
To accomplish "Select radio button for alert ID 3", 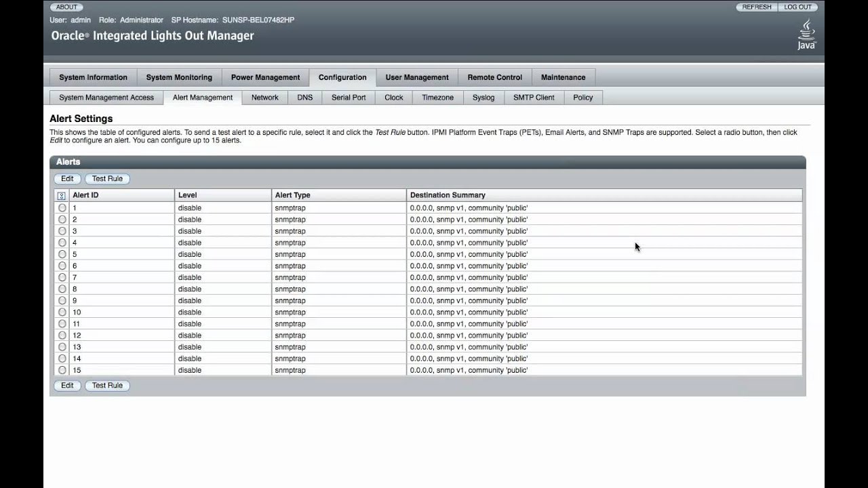I will (62, 231).
